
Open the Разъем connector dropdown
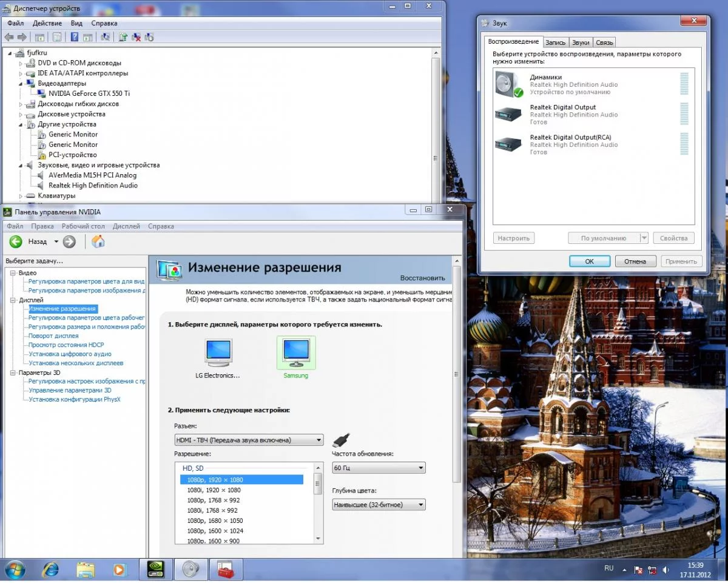pyautogui.click(x=248, y=440)
